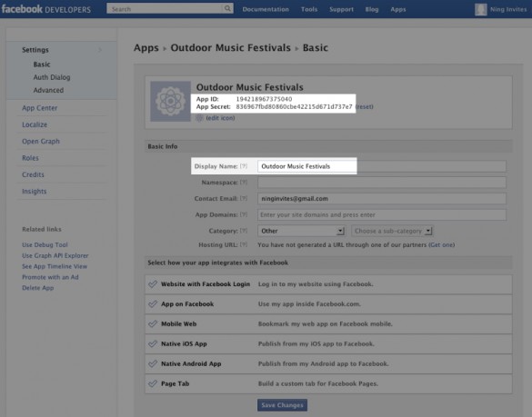Toggle Native iOS App checkmark

click(153, 343)
